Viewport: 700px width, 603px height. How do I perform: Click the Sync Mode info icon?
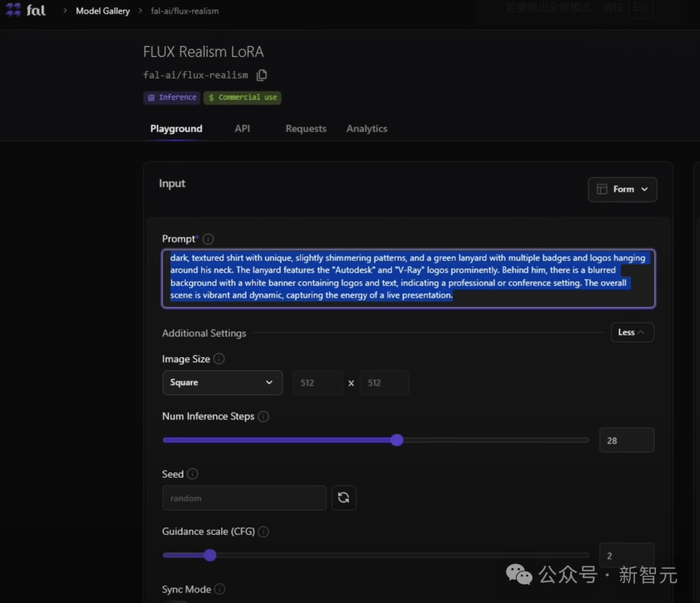tap(220, 589)
